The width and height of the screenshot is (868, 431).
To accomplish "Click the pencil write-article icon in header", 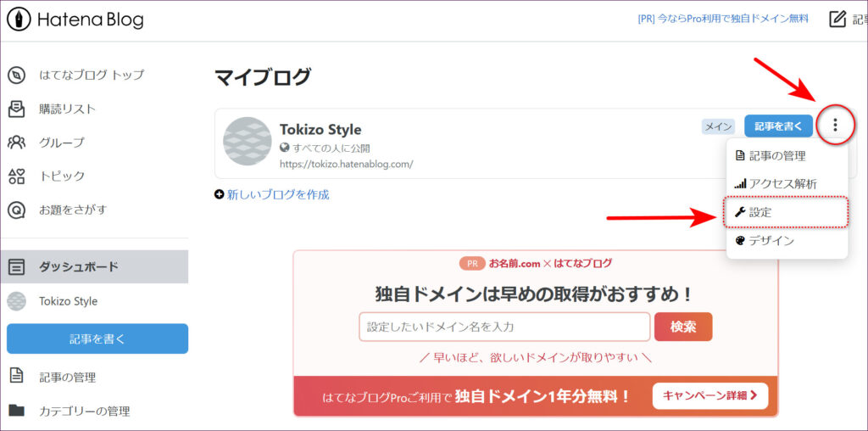I will (837, 19).
